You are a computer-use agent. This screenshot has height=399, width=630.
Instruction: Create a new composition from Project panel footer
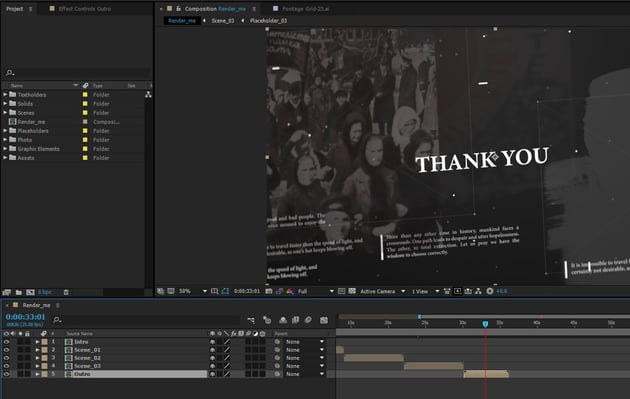(30, 292)
